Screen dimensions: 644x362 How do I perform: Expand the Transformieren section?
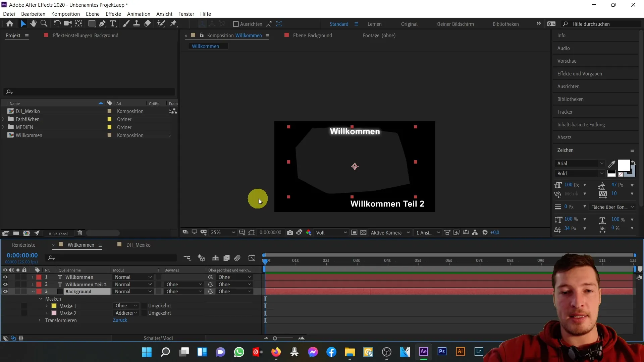click(39, 320)
